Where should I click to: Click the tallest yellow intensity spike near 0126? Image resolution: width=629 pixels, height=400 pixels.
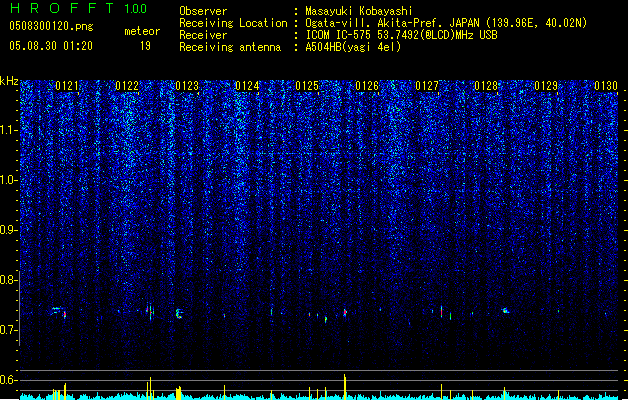345,387
